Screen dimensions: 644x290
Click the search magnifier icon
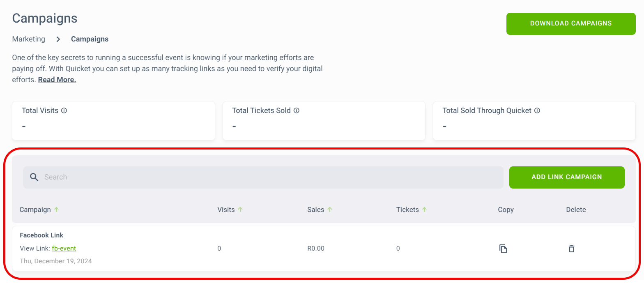click(34, 177)
